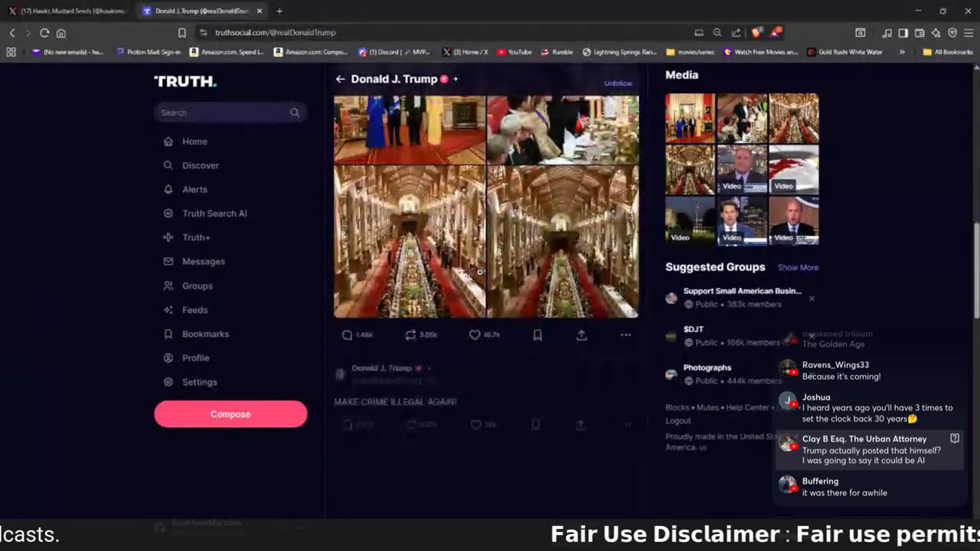This screenshot has width=980, height=551.
Task: Click the Truth Social search field
Action: tap(230, 112)
